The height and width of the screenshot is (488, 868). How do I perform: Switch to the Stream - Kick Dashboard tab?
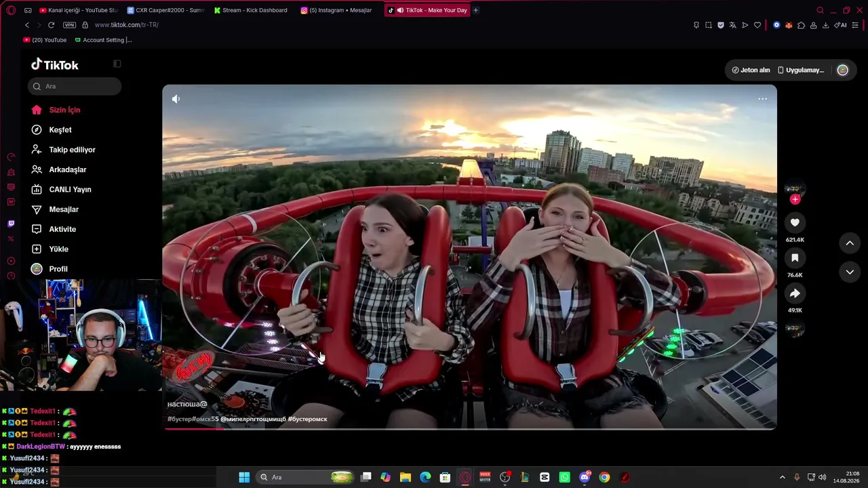pyautogui.click(x=251, y=10)
